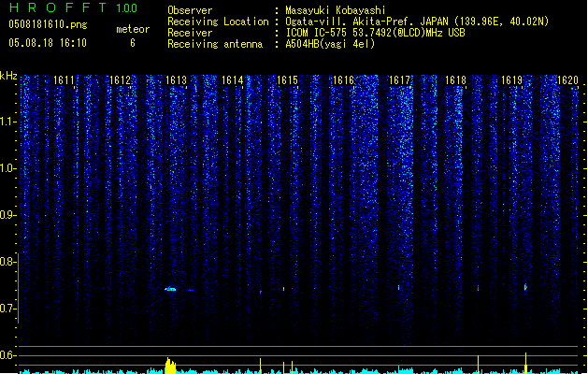
Task: Click the 0.6 kHz axis label
Action: [x=7, y=355]
